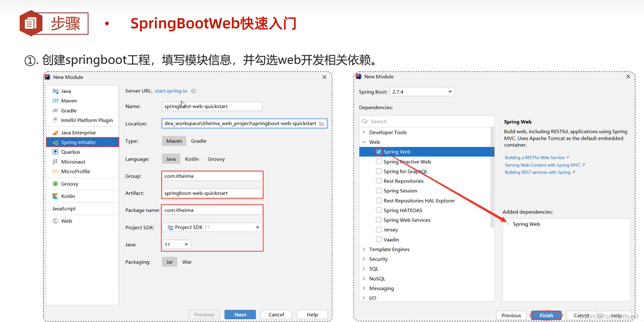The width and height of the screenshot is (644, 322).
Task: Remove Spring Web from added dependencies
Action: click(508, 224)
